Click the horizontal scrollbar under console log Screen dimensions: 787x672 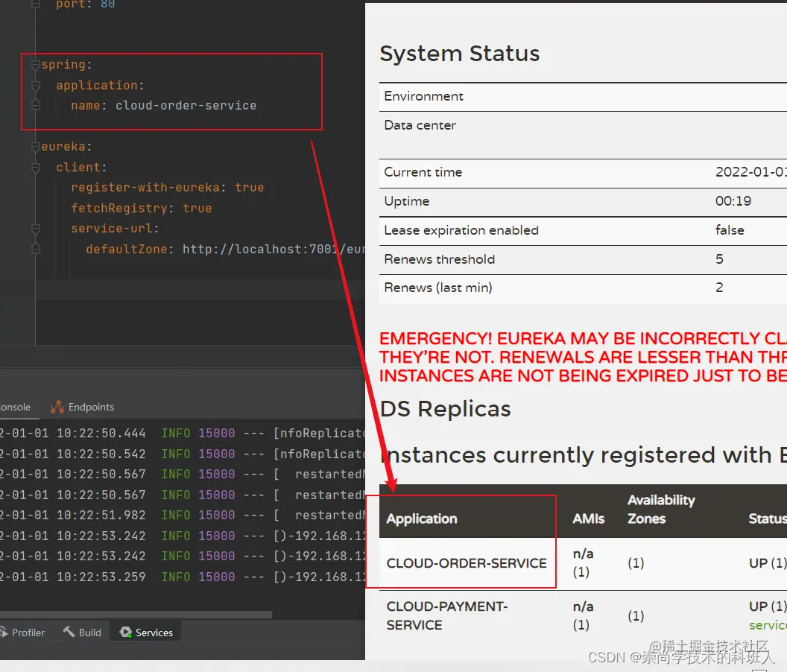[136, 615]
